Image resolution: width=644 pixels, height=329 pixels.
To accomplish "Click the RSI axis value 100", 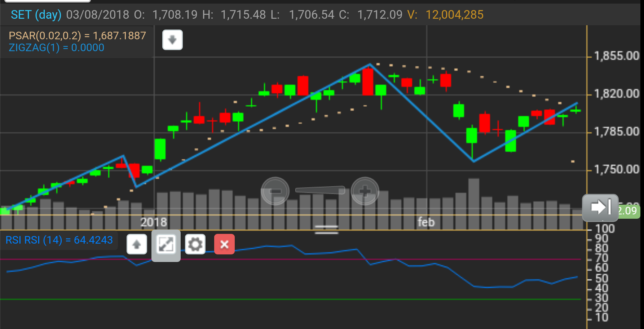I will pyautogui.click(x=605, y=229).
